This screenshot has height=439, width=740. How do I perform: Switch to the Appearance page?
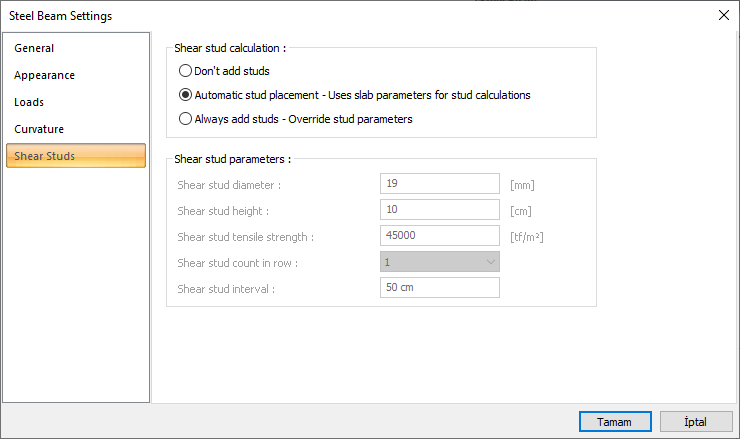point(44,75)
